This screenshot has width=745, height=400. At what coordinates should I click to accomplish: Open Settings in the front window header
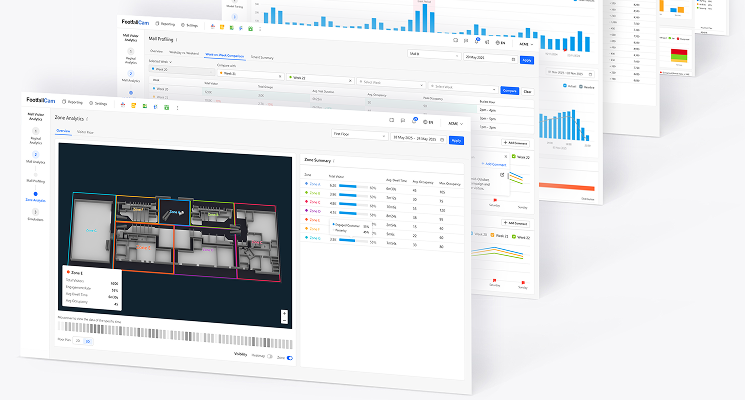pos(100,103)
